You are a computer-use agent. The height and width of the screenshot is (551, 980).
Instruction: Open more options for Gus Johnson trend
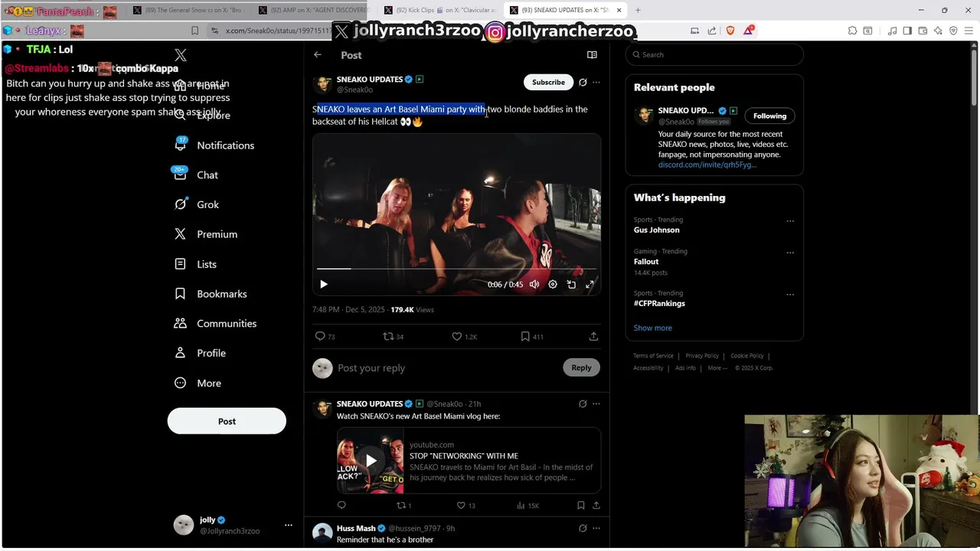790,221
